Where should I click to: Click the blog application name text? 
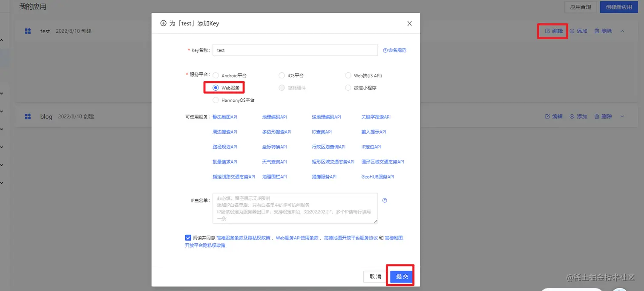pyautogui.click(x=46, y=117)
